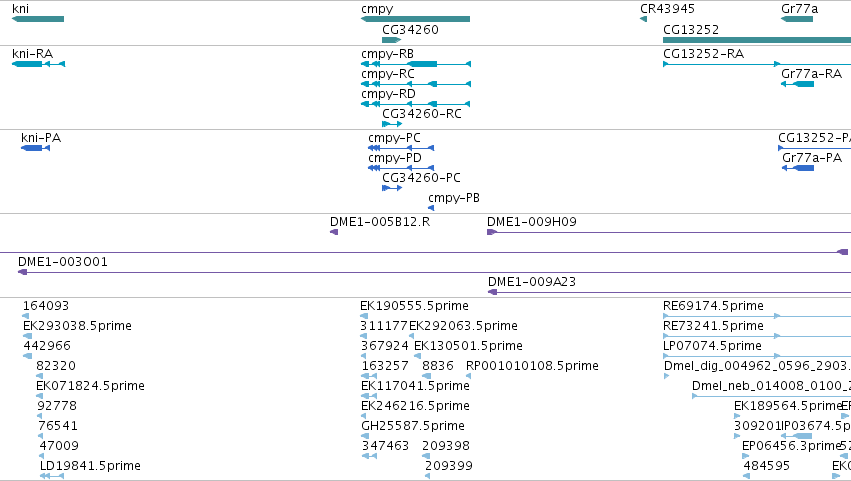Select the LP07074.5prime feature label
Viewport: 851px width, 481px height.
(713, 346)
